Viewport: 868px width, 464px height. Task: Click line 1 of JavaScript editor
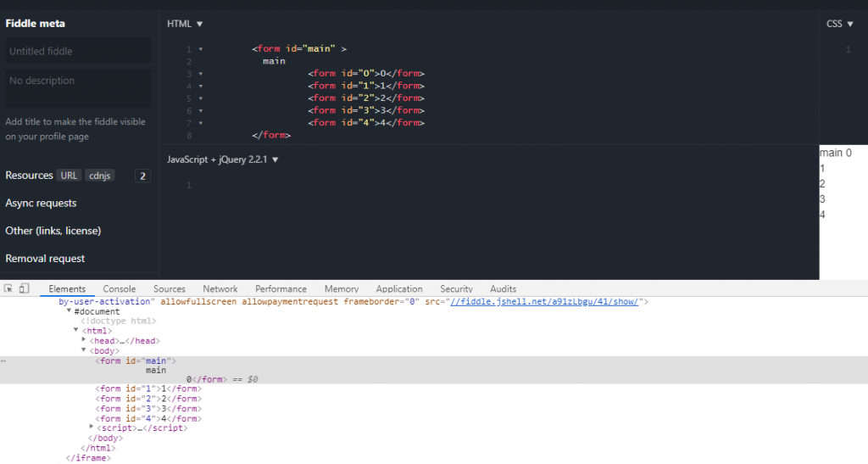point(189,185)
